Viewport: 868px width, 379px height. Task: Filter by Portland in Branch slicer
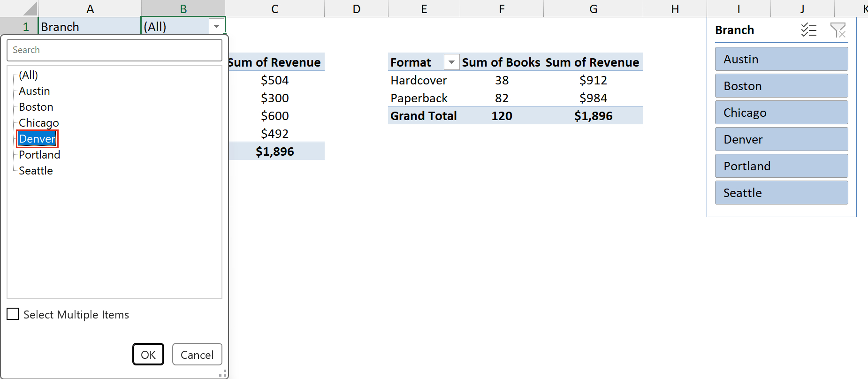click(x=781, y=166)
